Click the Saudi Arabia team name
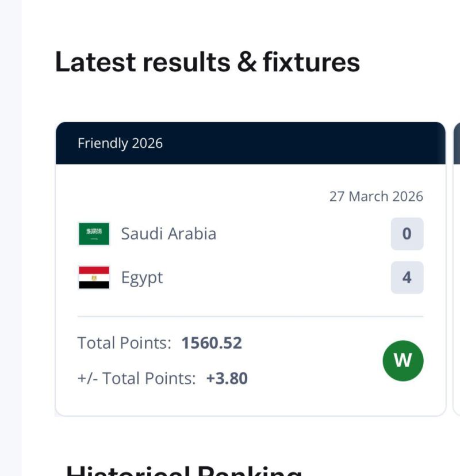460x476 pixels. coord(169,233)
